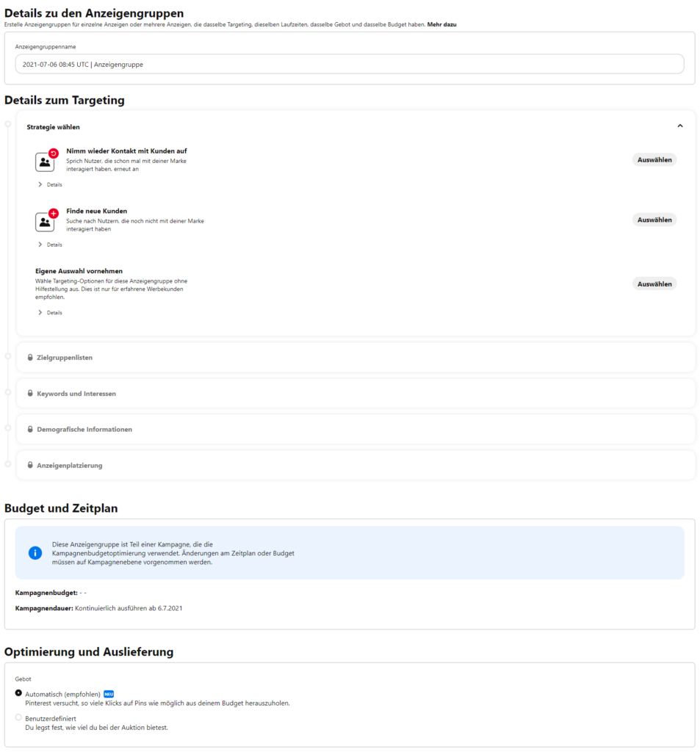This screenshot has width=700, height=752.
Task: Click the NEU badge next to Automatisch
Action: [x=109, y=694]
